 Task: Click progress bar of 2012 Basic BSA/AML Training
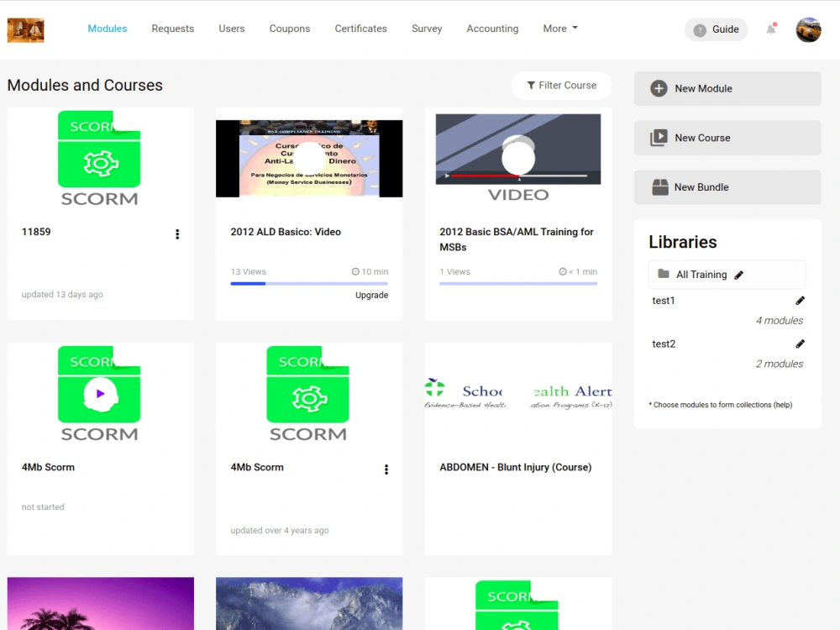pos(518,283)
